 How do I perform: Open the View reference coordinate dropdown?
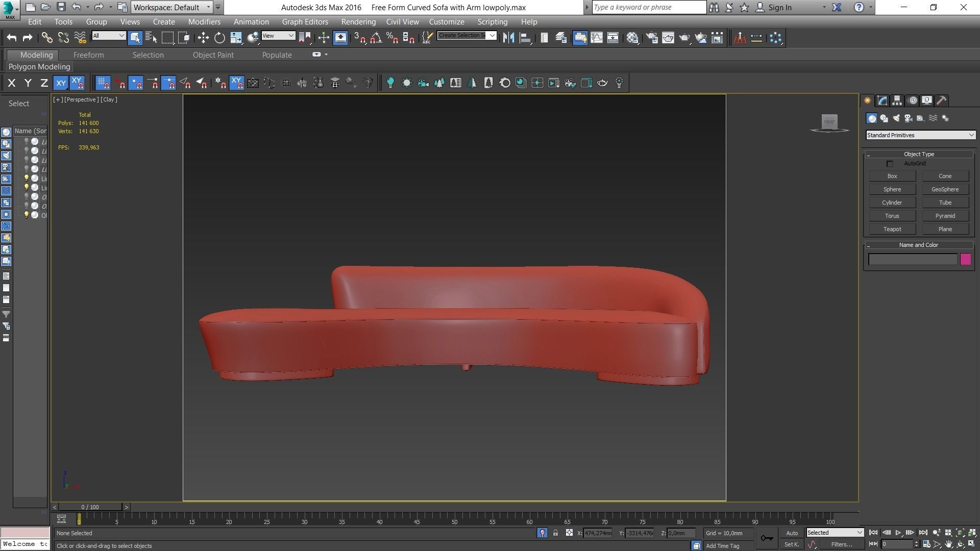click(278, 35)
